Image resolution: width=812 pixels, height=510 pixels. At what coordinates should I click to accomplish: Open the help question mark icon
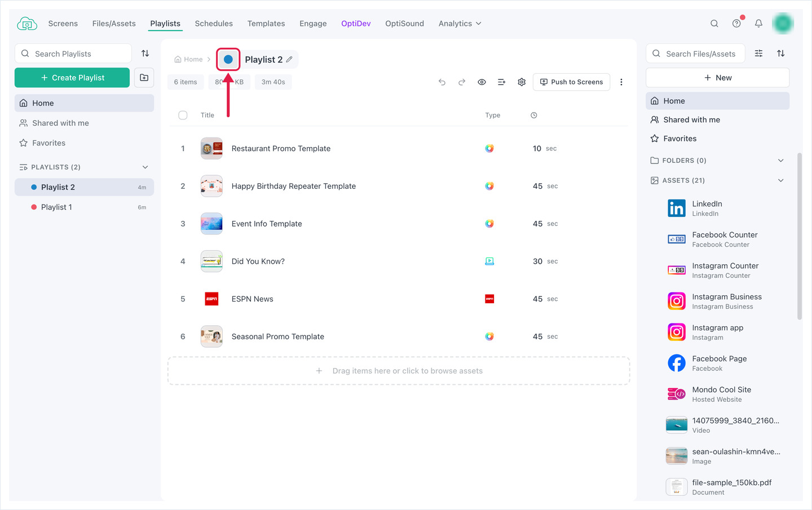click(x=736, y=24)
